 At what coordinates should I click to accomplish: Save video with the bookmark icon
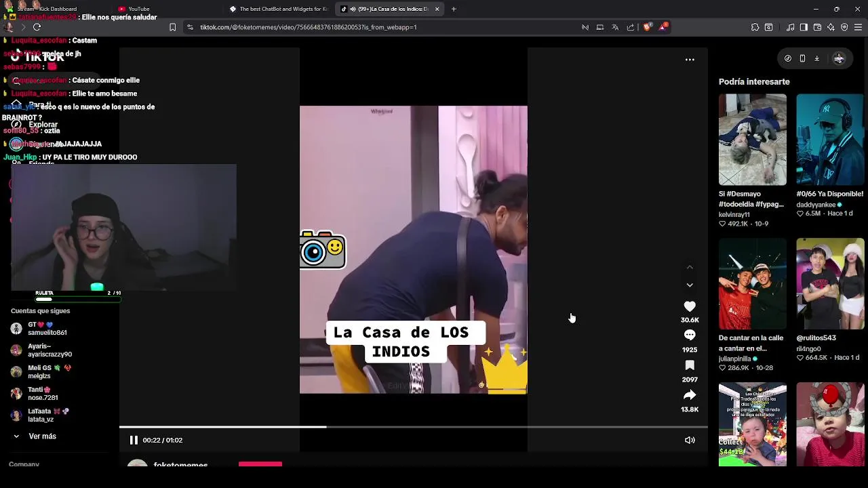coord(690,365)
